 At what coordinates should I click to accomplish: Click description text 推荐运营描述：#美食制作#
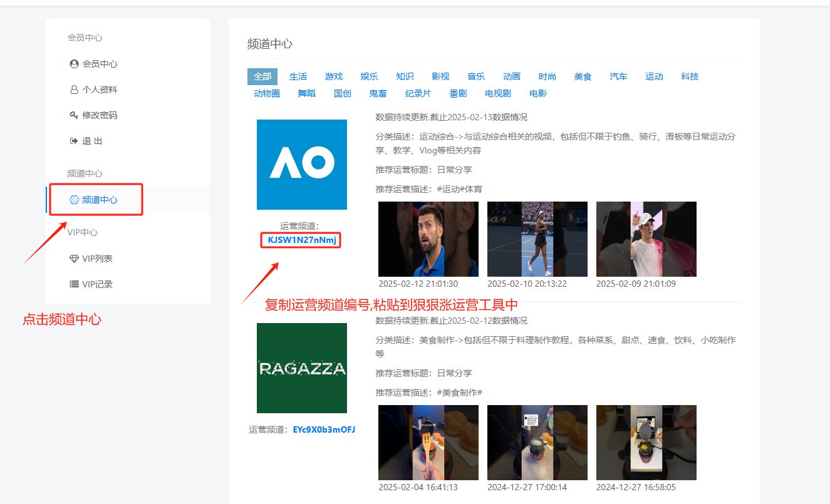pyautogui.click(x=429, y=393)
